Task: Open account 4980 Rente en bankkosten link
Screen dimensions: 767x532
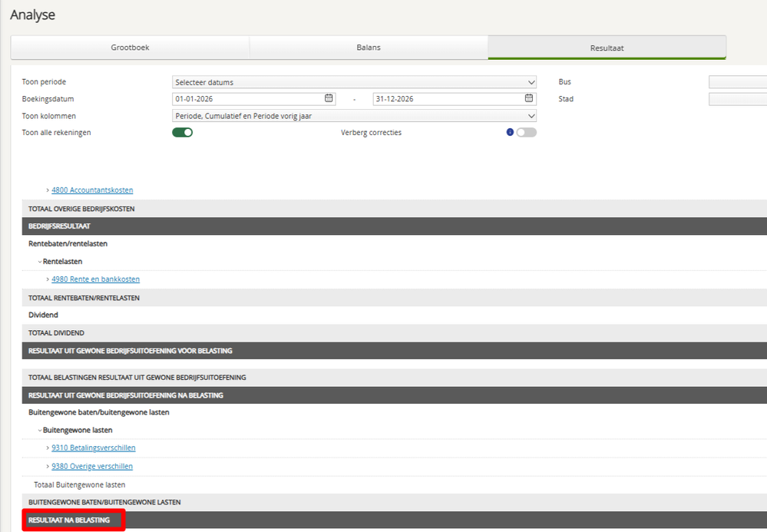Action: coord(96,279)
